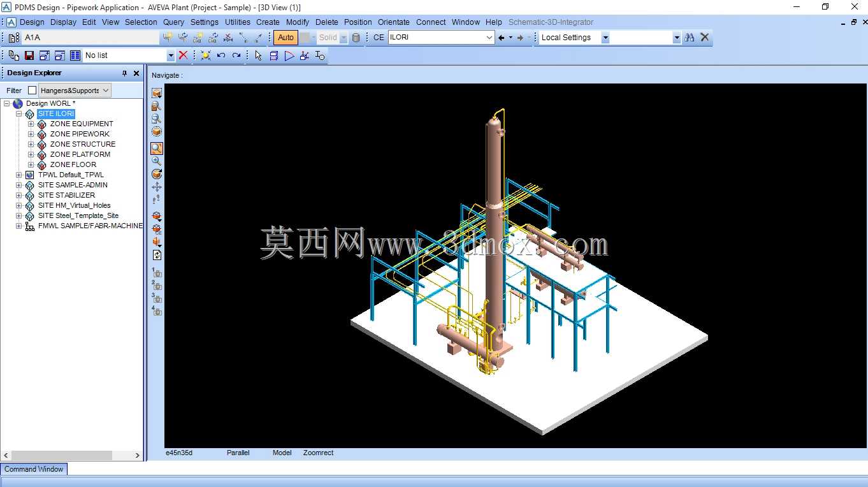The image size is (868, 487).
Task: Click the e45n35d view direction label
Action: click(x=179, y=453)
